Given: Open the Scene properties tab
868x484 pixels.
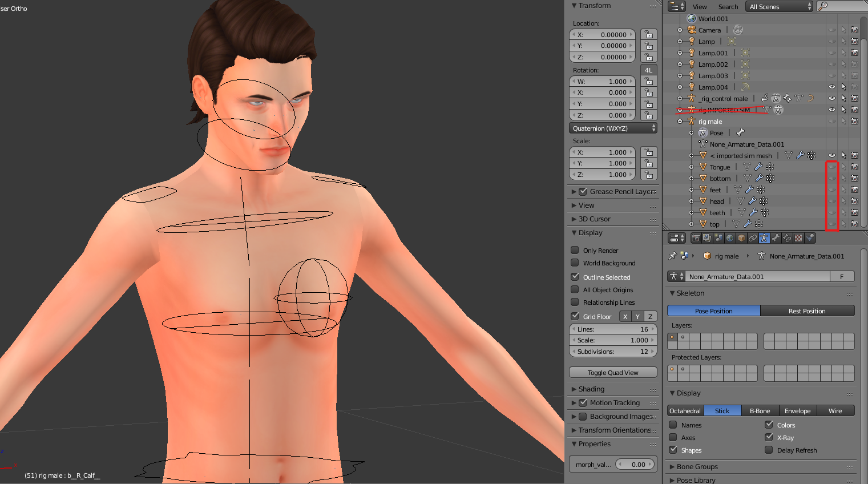Looking at the screenshot, I should [x=718, y=238].
